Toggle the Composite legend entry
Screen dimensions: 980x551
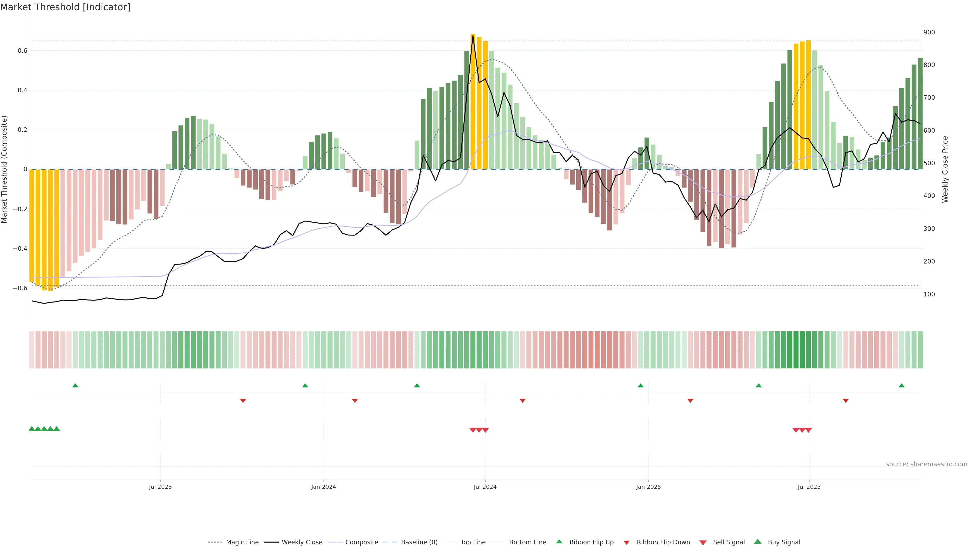pos(361,542)
